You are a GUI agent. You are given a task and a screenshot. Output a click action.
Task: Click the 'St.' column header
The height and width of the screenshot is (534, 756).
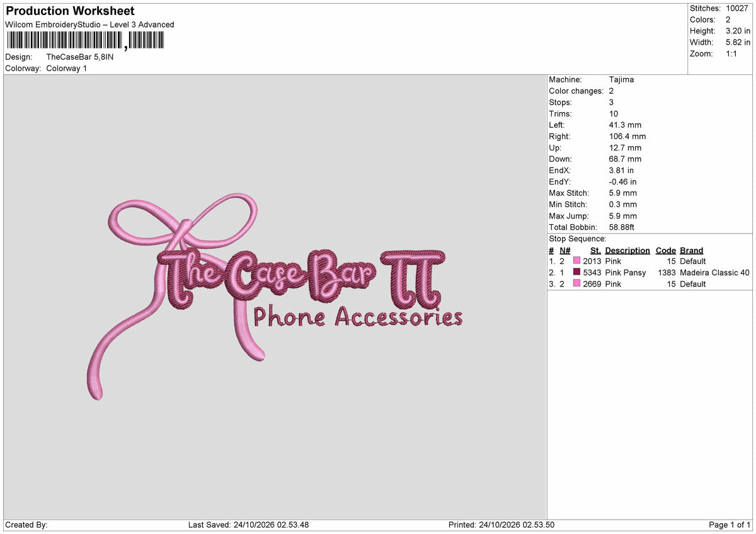pos(595,251)
